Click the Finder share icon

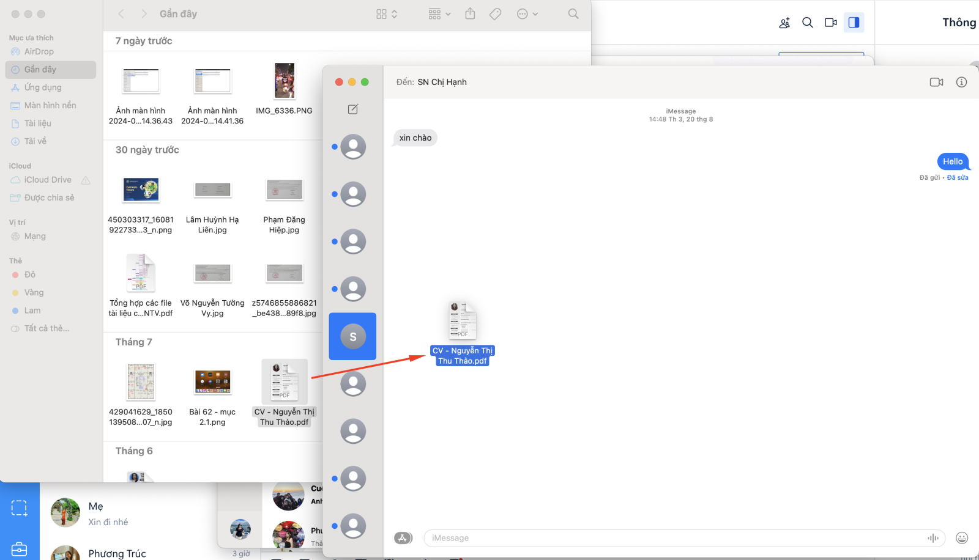tap(470, 13)
